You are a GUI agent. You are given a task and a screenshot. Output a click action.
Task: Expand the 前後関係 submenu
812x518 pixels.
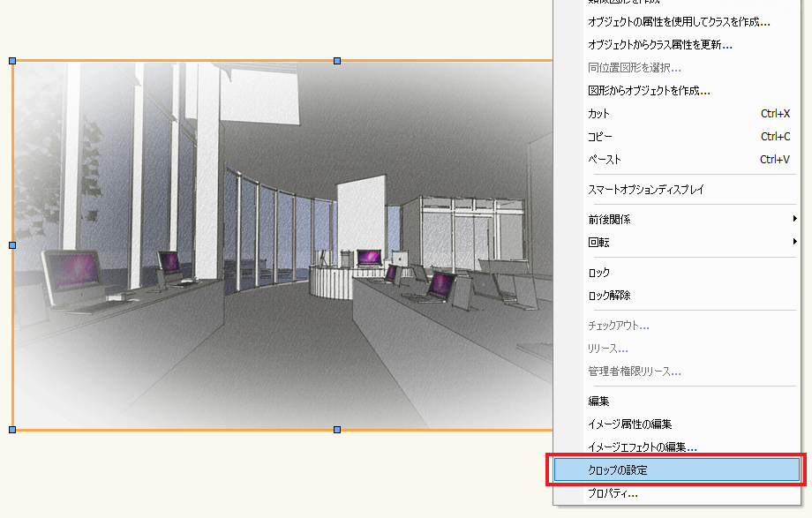tap(609, 217)
